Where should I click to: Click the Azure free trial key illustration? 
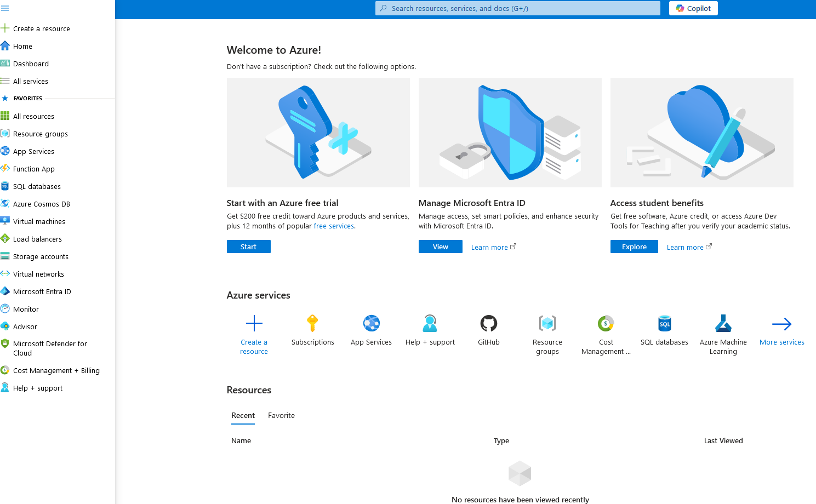(x=318, y=133)
